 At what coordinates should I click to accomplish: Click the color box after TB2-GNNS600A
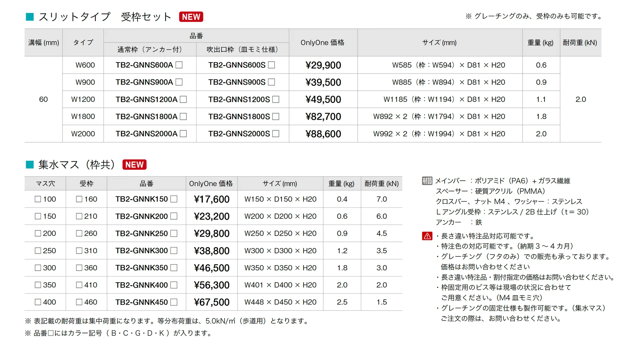tap(179, 65)
